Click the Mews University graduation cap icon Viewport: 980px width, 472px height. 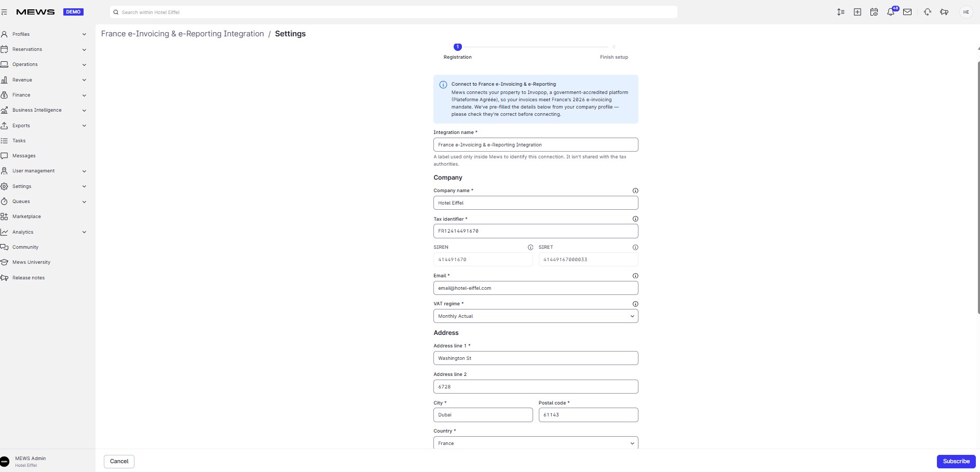[x=4, y=262]
